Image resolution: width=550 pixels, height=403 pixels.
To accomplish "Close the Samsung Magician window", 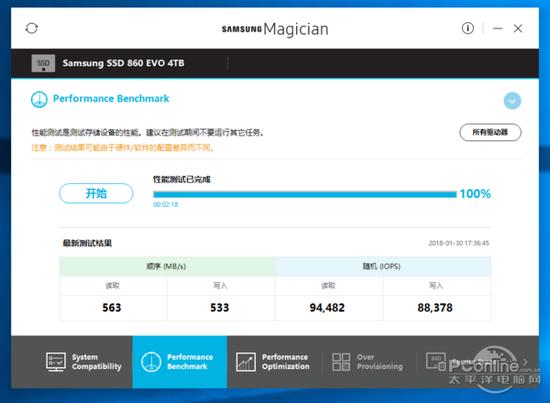I will pos(518,28).
